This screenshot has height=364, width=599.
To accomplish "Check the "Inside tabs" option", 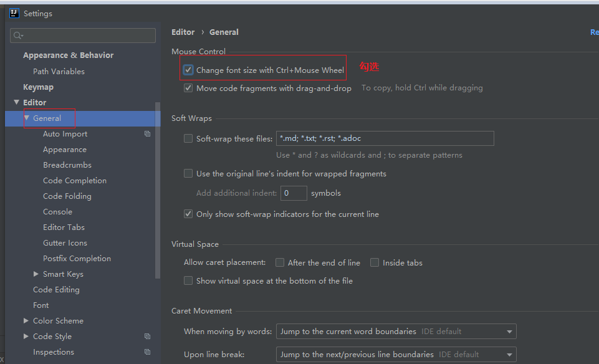I will tap(375, 262).
